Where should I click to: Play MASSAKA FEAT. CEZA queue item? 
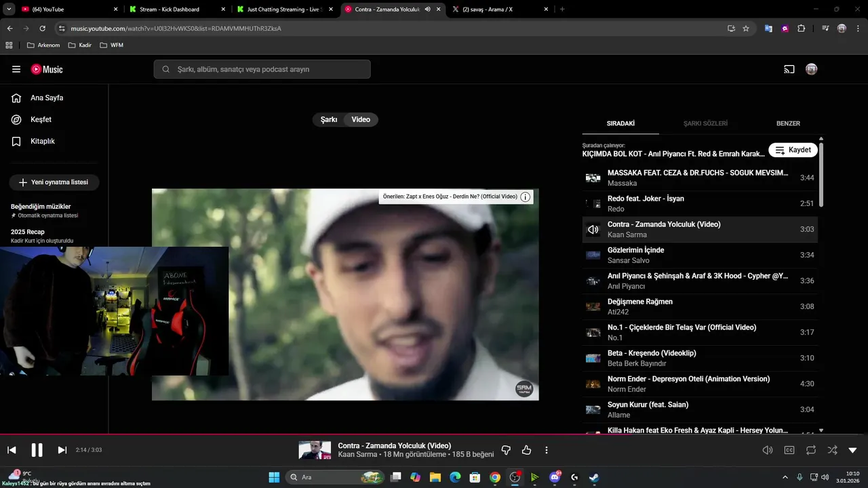point(700,178)
